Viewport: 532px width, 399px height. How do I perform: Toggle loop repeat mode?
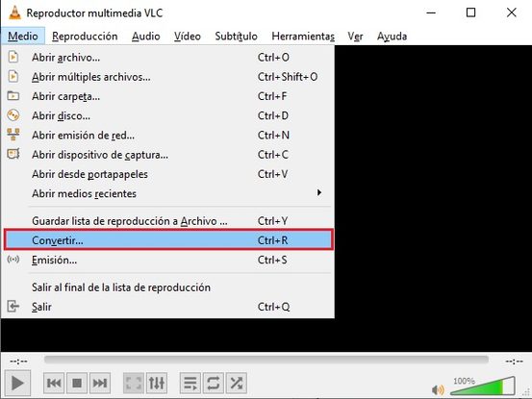[213, 384]
